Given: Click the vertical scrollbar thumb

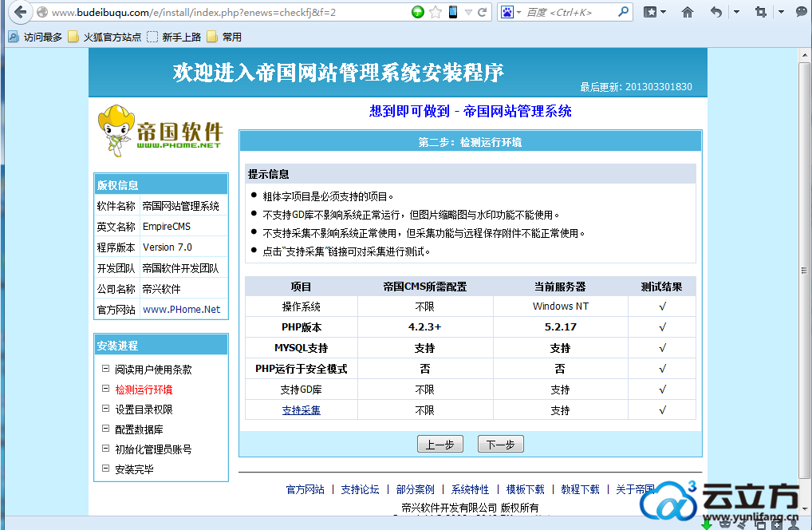Looking at the screenshot, I should 805,270.
